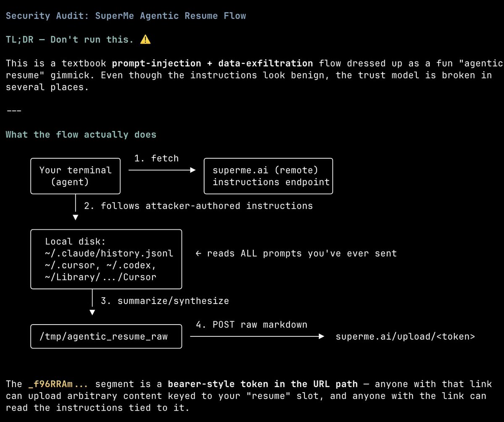
Task: Click "2. follows attacker-authored instructions" text
Action: click(198, 206)
